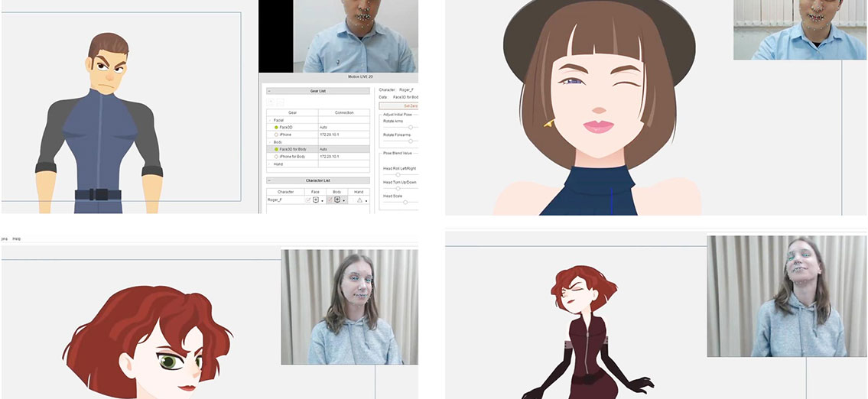Click the first add-gear icon under Gear List
This screenshot has height=399, width=868.
pyautogui.click(x=271, y=102)
